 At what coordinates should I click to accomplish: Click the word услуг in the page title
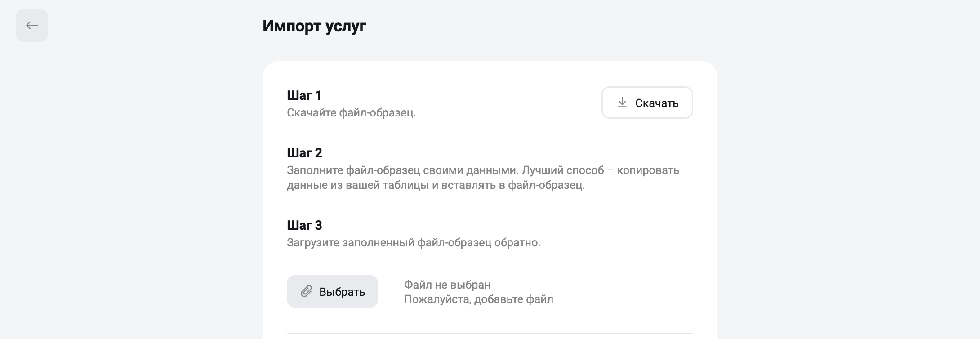click(x=345, y=27)
